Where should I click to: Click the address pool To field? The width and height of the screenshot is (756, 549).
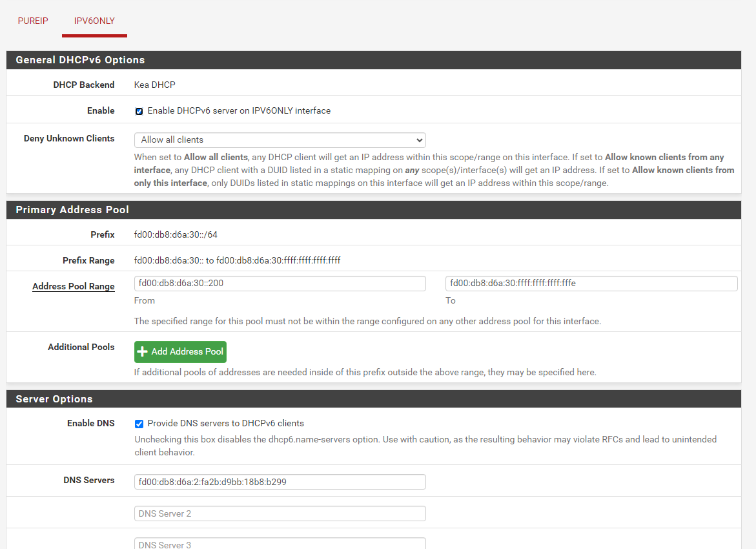[x=591, y=283]
